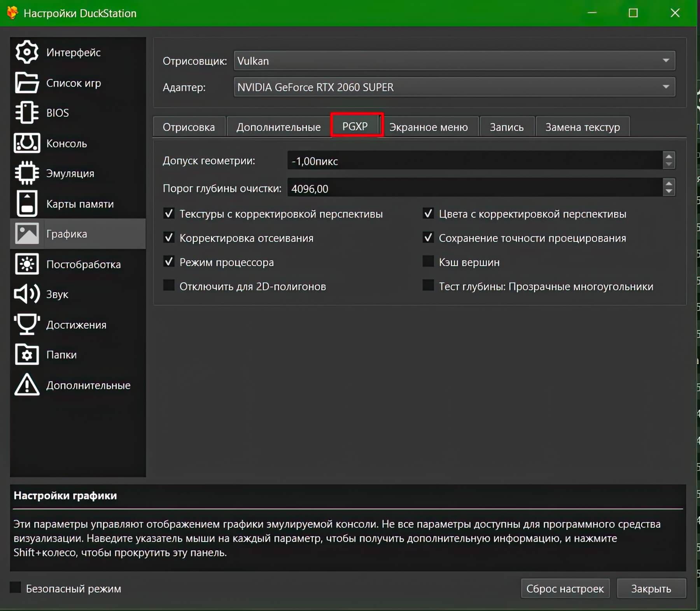Select the Консоль controller icon
This screenshot has height=611, width=700.
pyautogui.click(x=27, y=143)
